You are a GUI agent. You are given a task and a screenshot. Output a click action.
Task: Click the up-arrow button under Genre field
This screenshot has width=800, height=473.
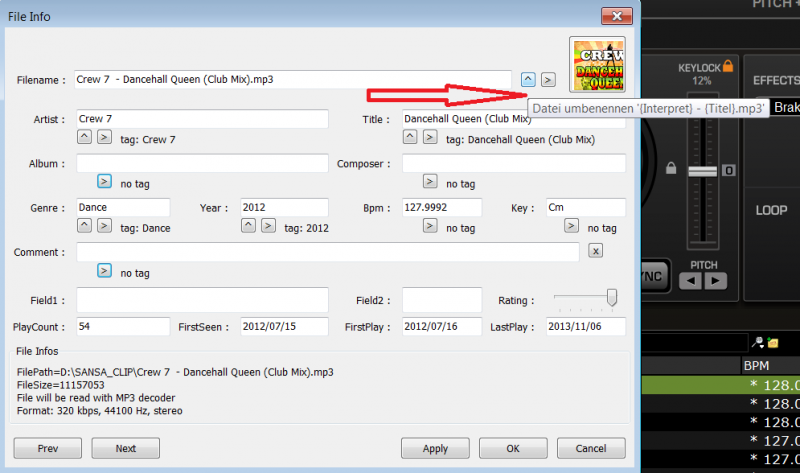point(85,226)
